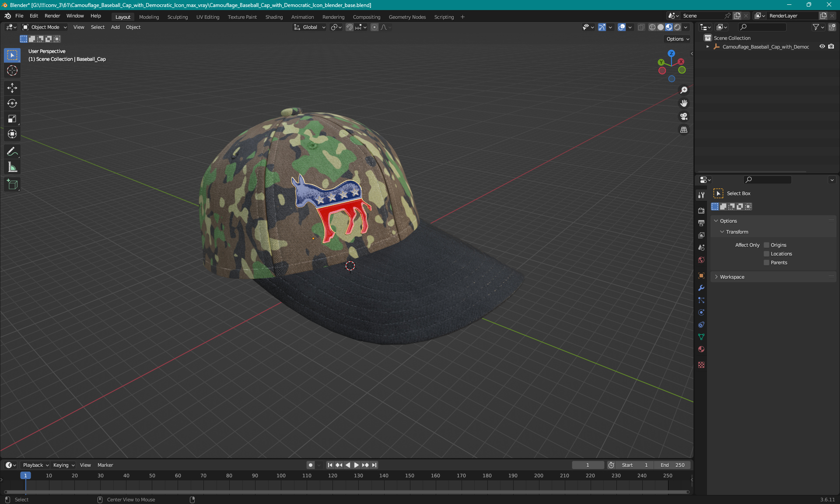Image resolution: width=840 pixels, height=504 pixels.
Task: Click the current frame number field
Action: click(x=588, y=465)
